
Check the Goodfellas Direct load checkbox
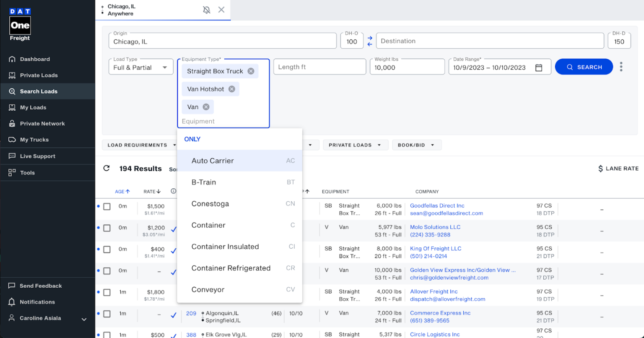coord(107,207)
